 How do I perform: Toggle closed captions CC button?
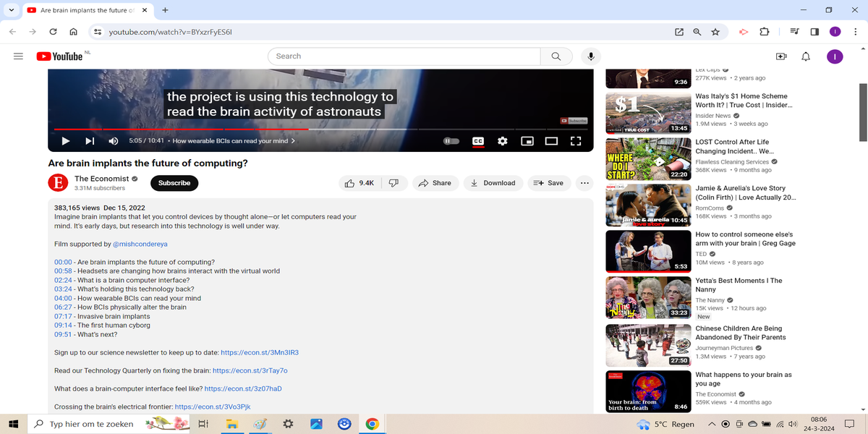(x=478, y=141)
